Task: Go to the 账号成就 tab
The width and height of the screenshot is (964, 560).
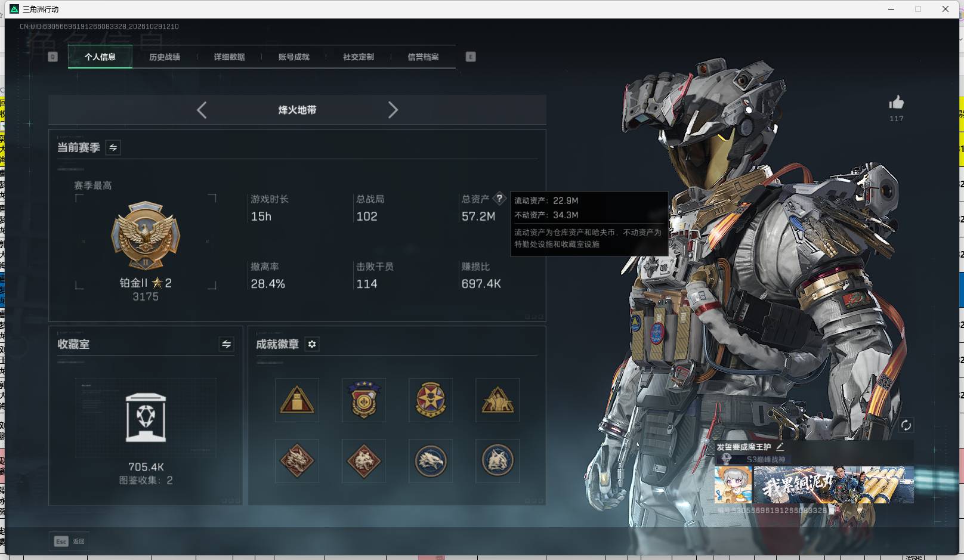Action: pos(293,57)
